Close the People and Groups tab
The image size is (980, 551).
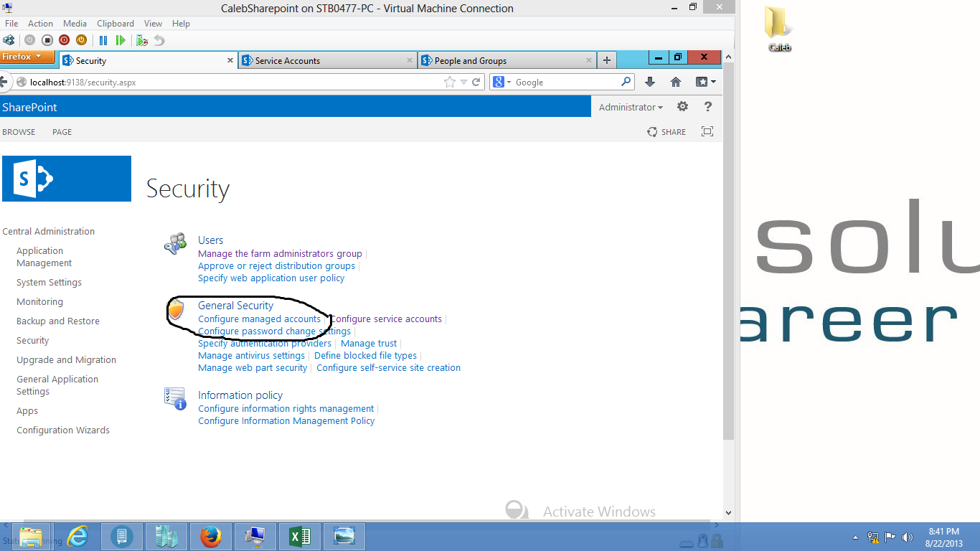click(589, 60)
